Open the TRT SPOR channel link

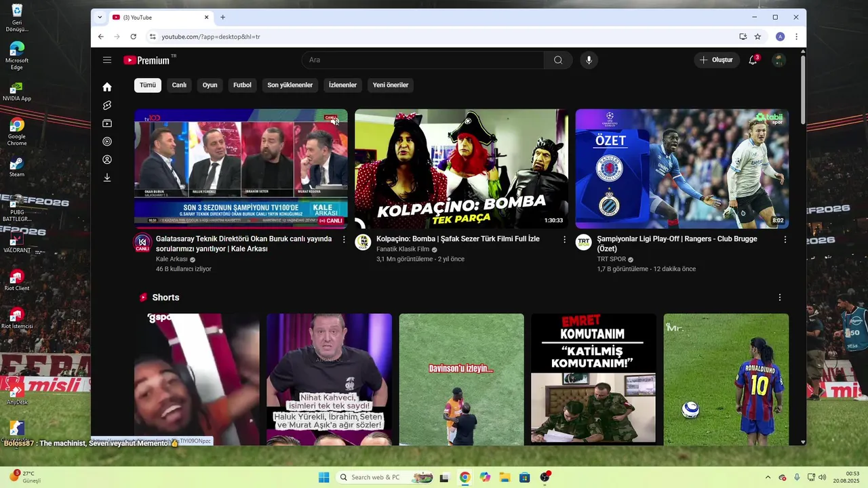click(x=612, y=259)
